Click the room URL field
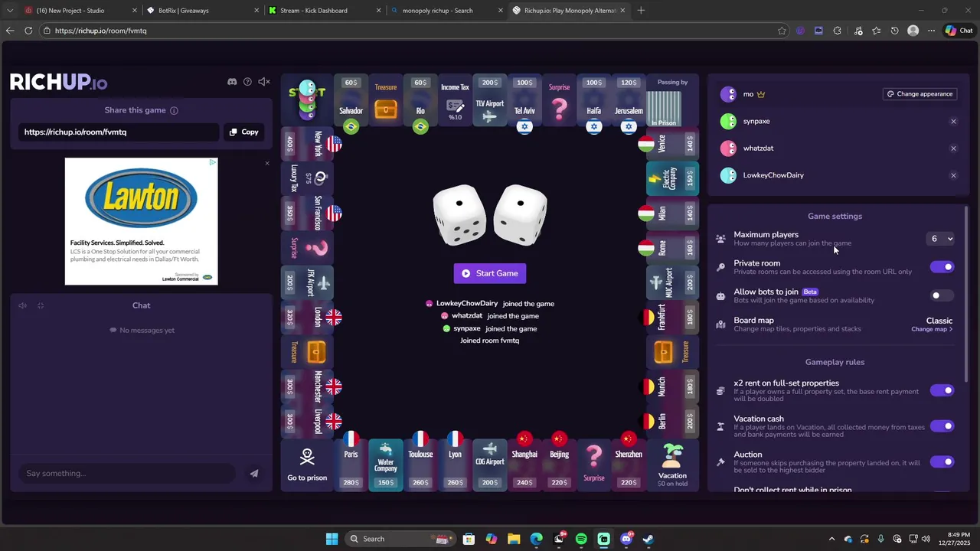 coord(119,132)
